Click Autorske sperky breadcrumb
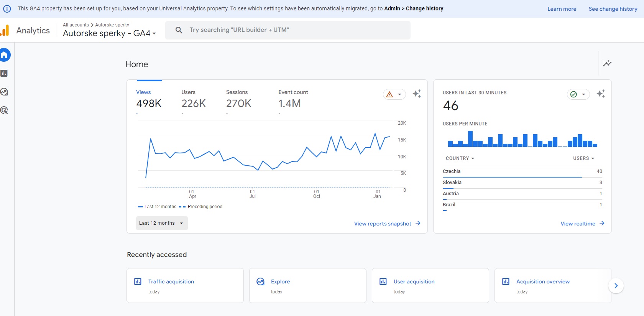The image size is (644, 316). pyautogui.click(x=112, y=25)
